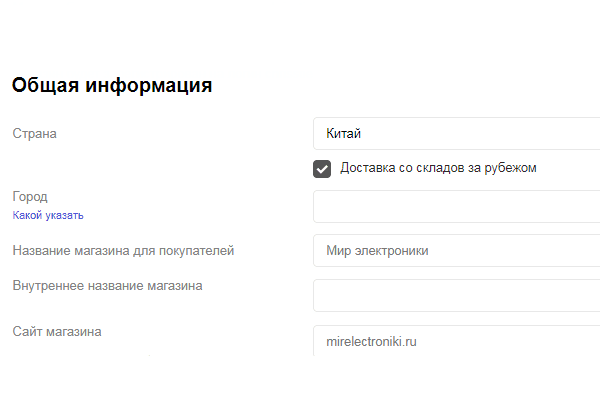Uncheck the Доставка со складов за рубежом checkbox
600x420 pixels.
(322, 168)
